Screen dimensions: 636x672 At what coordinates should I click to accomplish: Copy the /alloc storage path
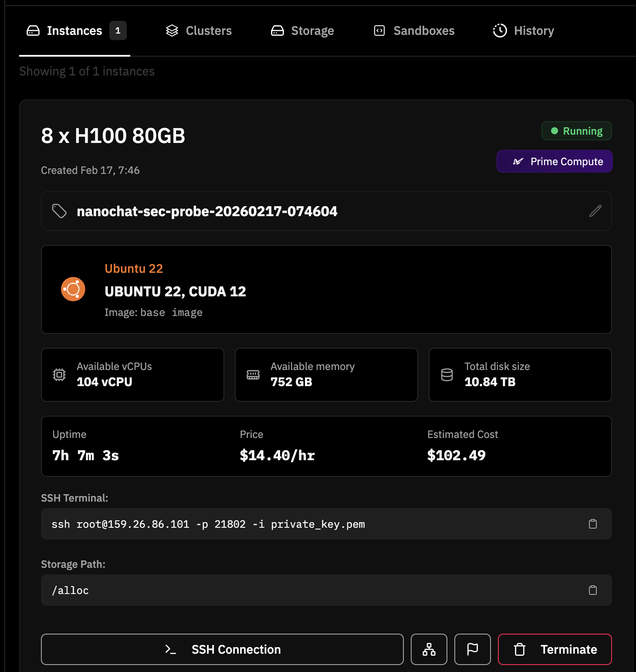pos(592,590)
